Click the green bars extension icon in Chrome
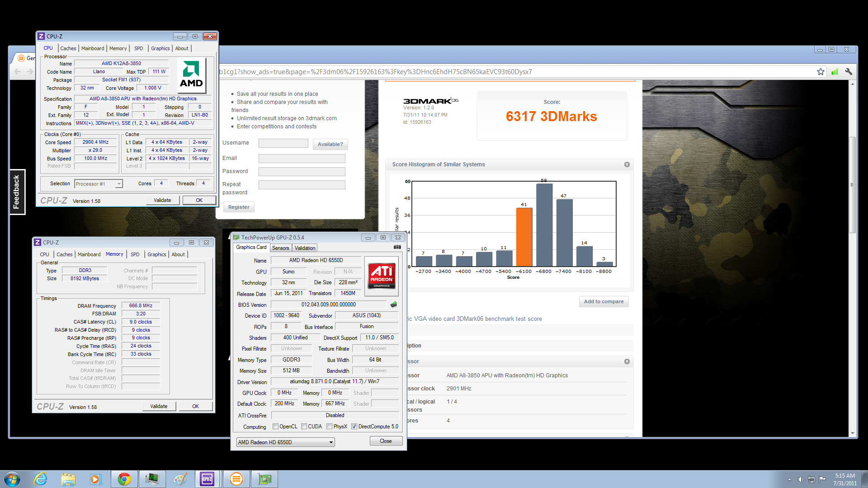868x488 pixels. (x=835, y=72)
